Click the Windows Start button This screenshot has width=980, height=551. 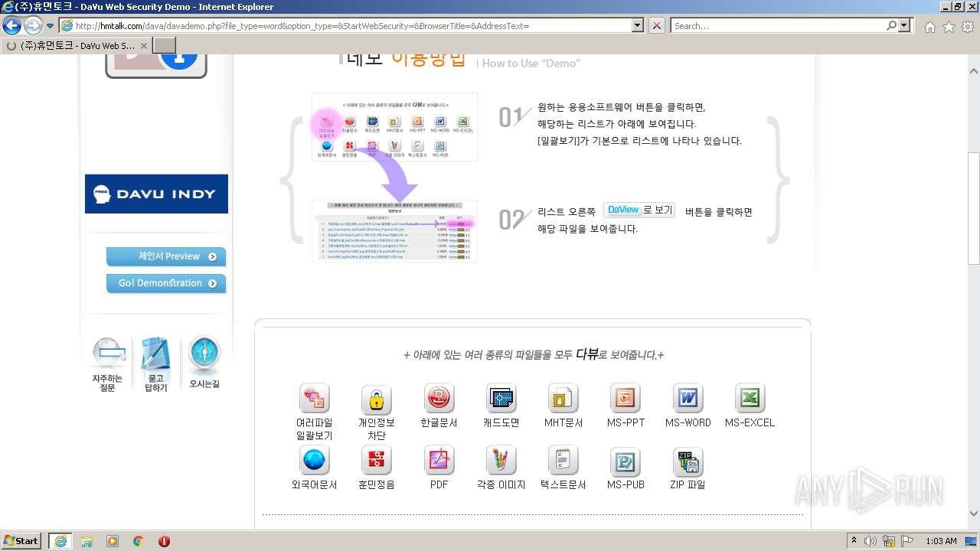(x=21, y=540)
